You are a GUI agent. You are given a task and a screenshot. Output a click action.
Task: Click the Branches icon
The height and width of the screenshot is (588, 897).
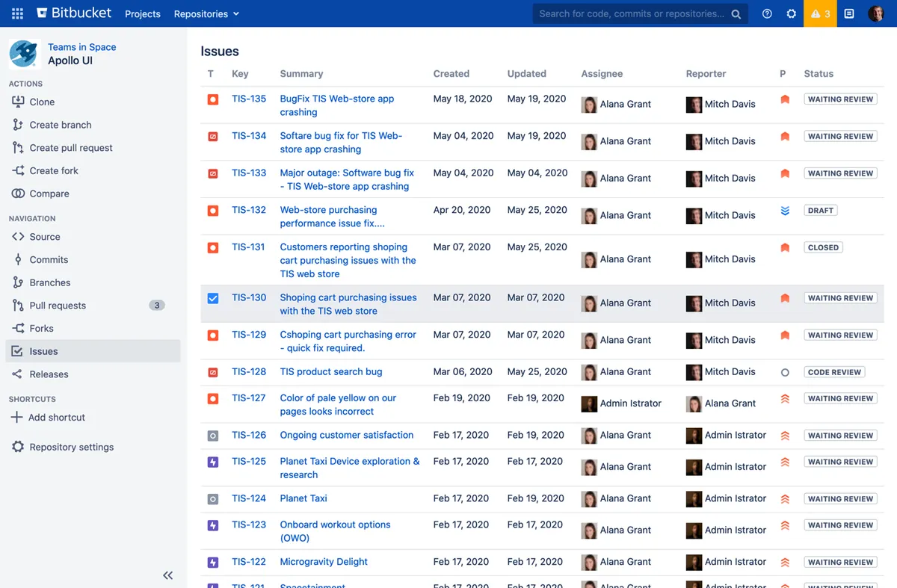(x=18, y=282)
